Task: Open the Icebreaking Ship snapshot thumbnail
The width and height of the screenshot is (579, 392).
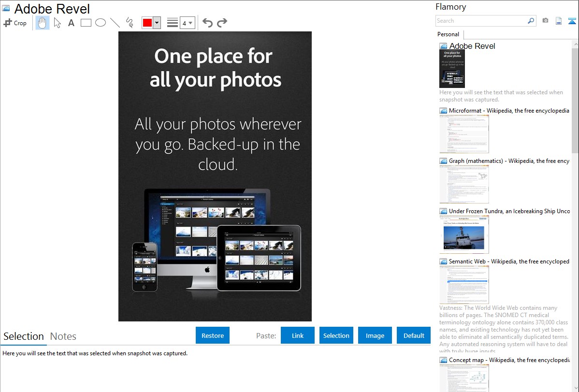Action: click(x=464, y=234)
